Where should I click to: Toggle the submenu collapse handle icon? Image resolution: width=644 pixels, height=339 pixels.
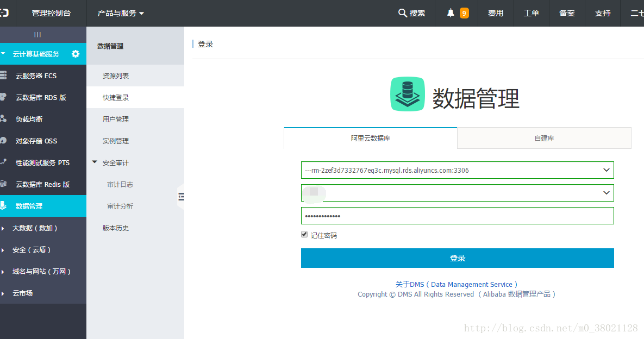(181, 197)
